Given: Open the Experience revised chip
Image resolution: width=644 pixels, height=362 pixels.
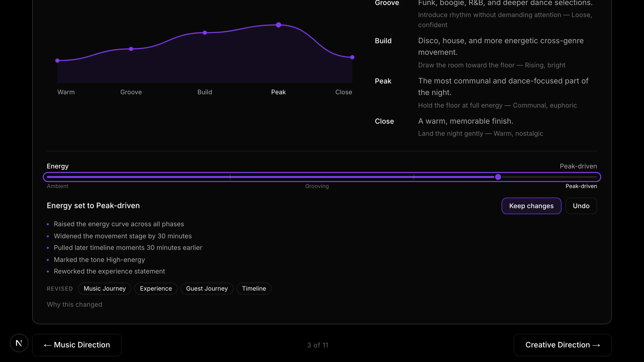Looking at the screenshot, I should point(156,289).
